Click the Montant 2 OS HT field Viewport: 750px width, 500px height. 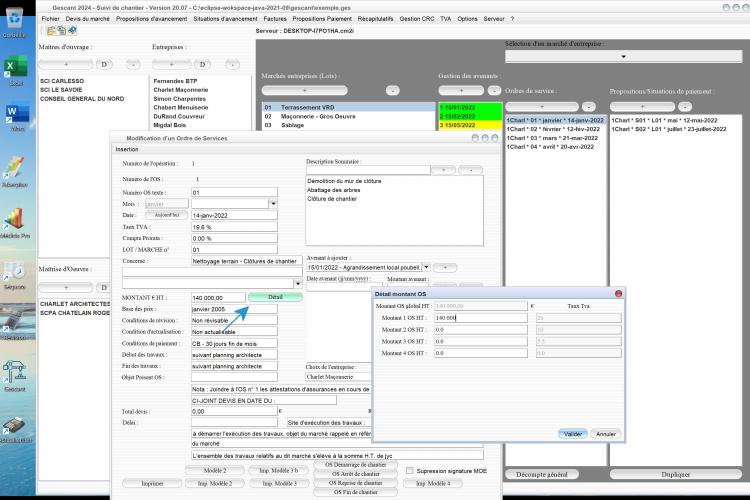click(481, 330)
